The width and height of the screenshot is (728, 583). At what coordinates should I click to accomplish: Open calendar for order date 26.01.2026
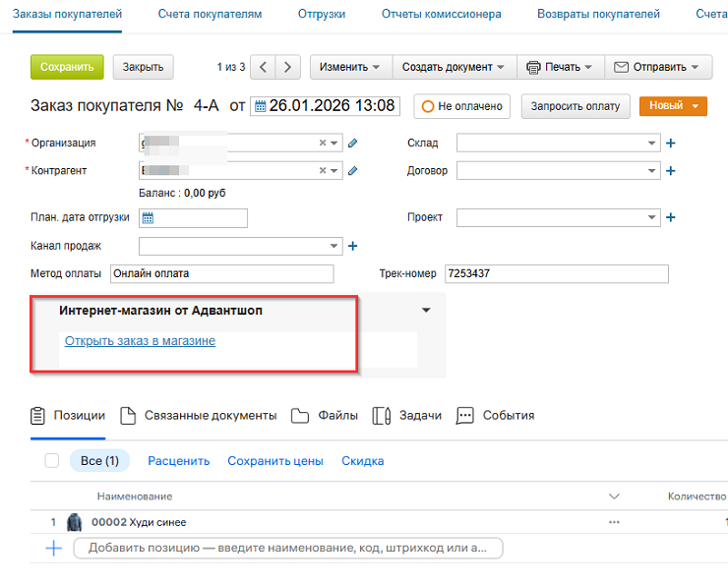[x=261, y=106]
